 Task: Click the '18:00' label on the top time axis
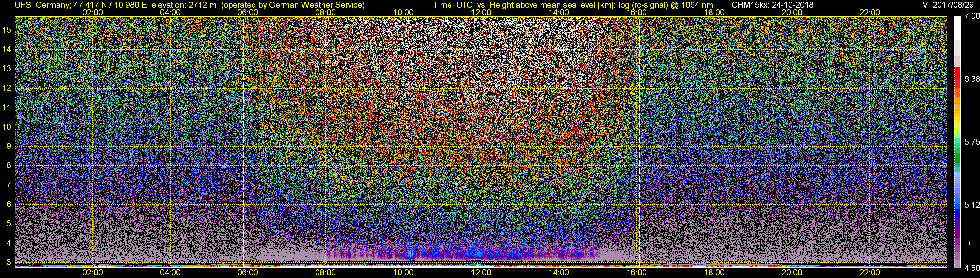714,12
